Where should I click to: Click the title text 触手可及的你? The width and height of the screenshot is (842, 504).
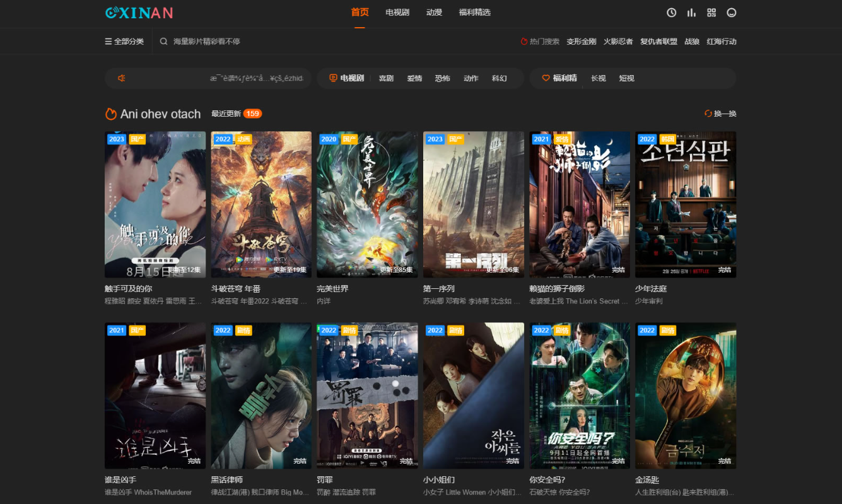tap(129, 289)
